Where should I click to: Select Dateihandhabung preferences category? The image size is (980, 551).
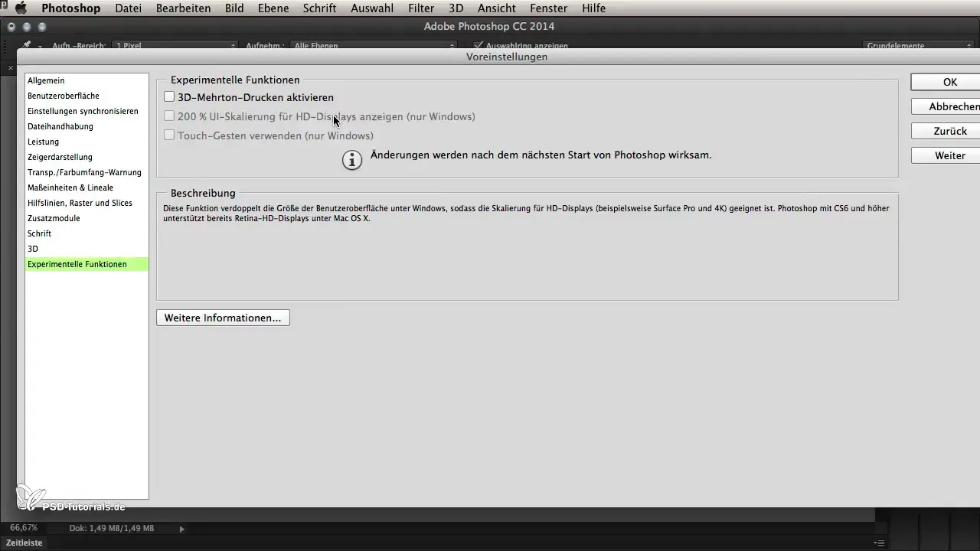click(x=87, y=126)
